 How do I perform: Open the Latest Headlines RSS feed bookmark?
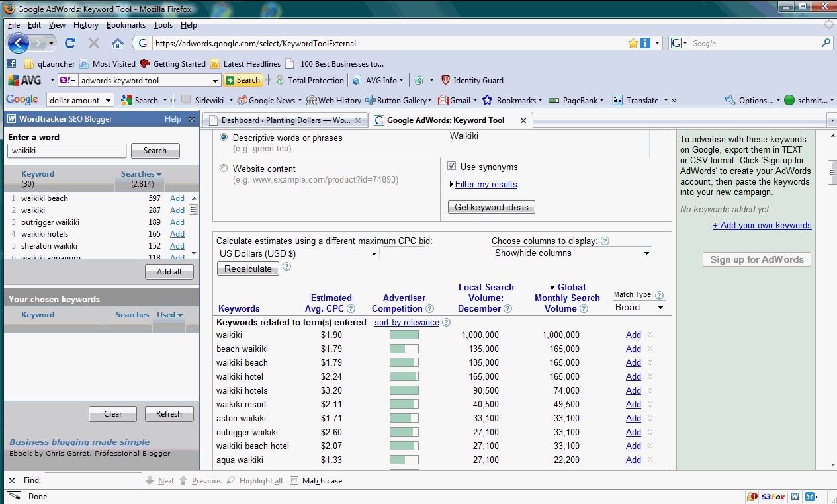245,64
